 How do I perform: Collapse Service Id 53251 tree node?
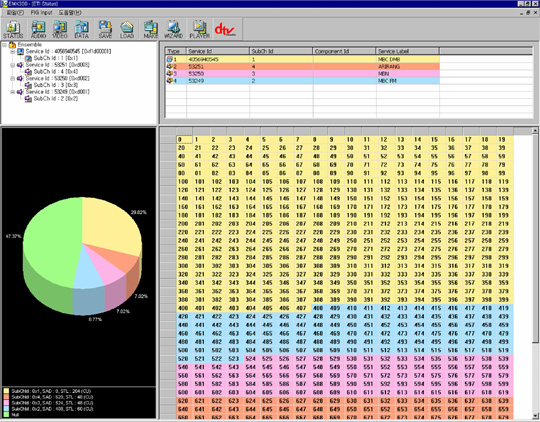point(13,65)
